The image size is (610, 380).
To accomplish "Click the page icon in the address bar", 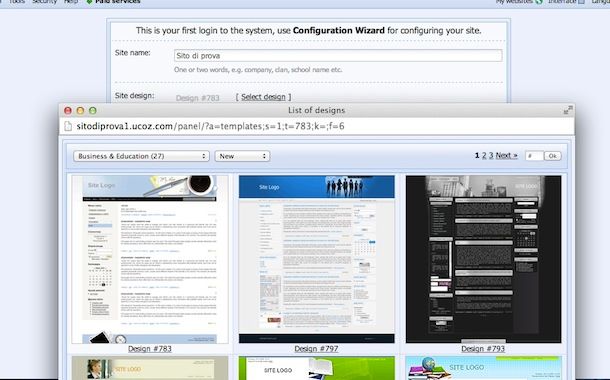I will point(68,126).
